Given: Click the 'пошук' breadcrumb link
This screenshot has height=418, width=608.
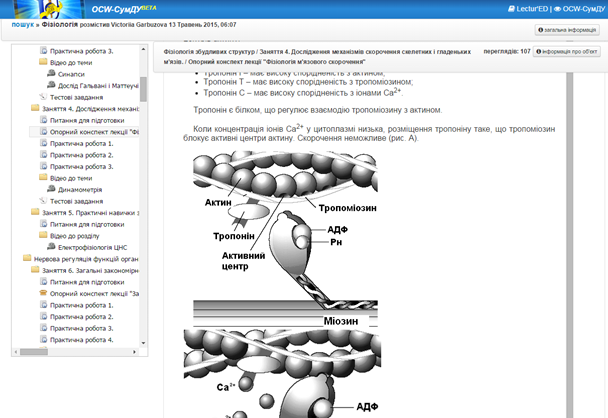Looking at the screenshot, I should click(22, 24).
